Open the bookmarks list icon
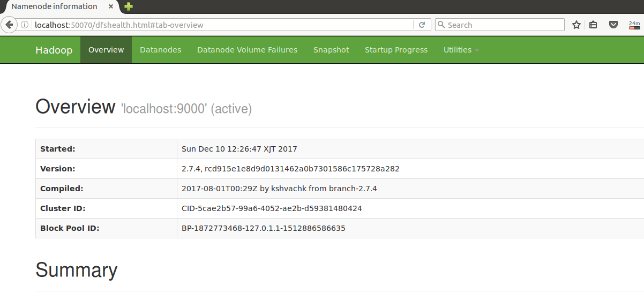The image size is (644, 293). 593,25
